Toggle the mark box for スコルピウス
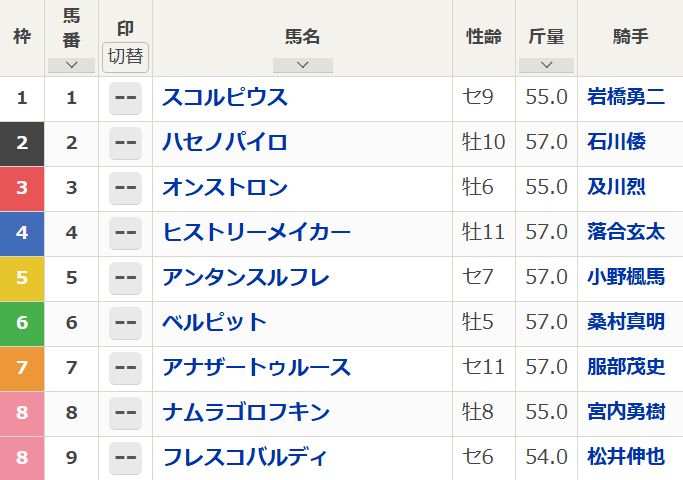The height and width of the screenshot is (480, 683). click(x=125, y=98)
